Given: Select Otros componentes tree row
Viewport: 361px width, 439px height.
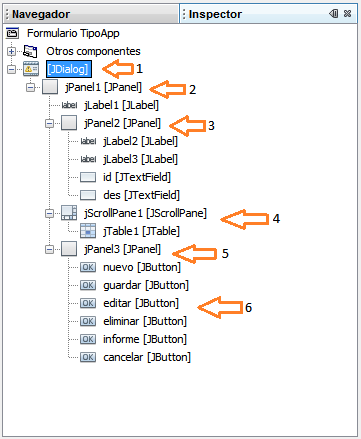Looking at the screenshot, I should click(x=93, y=51).
